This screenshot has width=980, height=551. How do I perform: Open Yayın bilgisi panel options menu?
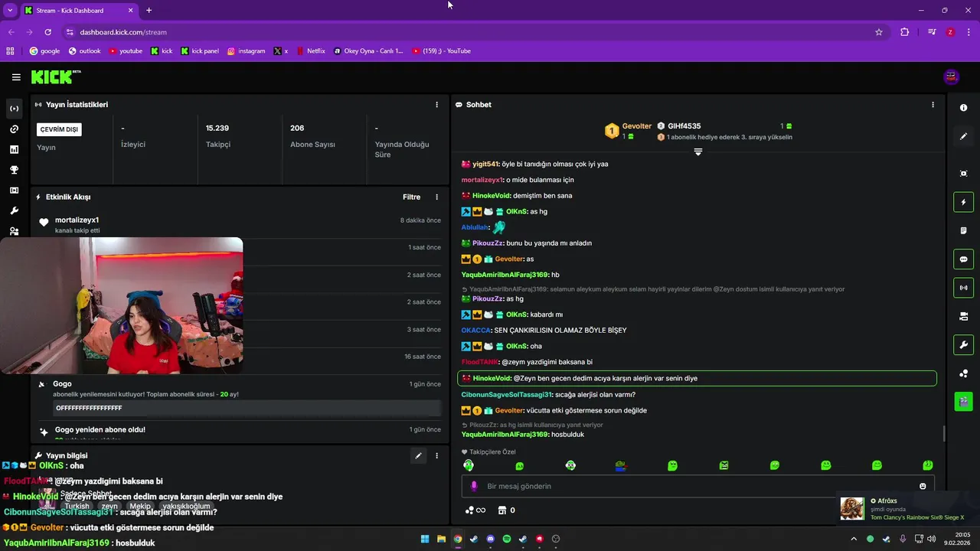coord(437,456)
